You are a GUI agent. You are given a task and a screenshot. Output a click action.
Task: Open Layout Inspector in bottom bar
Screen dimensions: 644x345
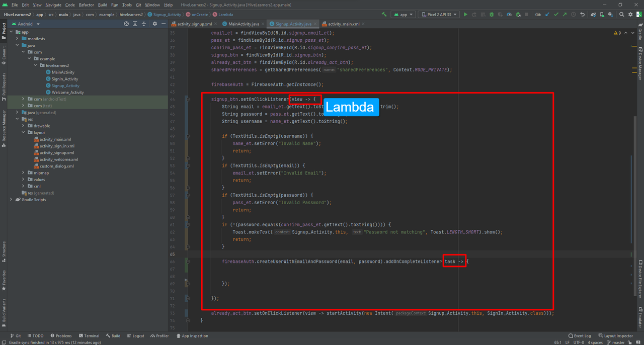[615, 335]
